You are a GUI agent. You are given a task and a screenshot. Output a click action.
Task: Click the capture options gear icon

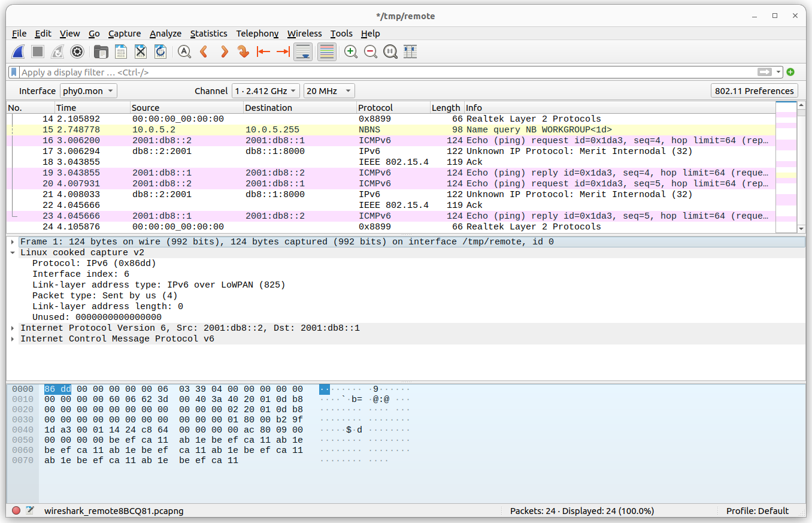[77, 52]
